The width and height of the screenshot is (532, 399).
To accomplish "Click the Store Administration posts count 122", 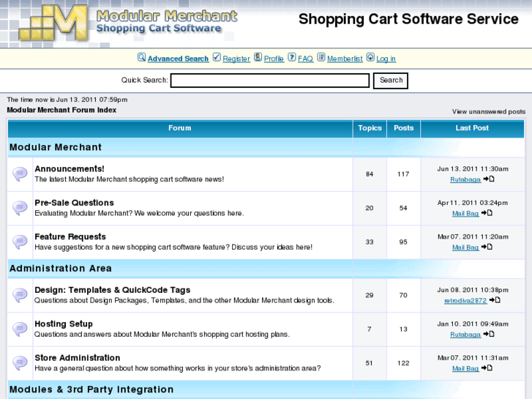I will pyautogui.click(x=403, y=363).
